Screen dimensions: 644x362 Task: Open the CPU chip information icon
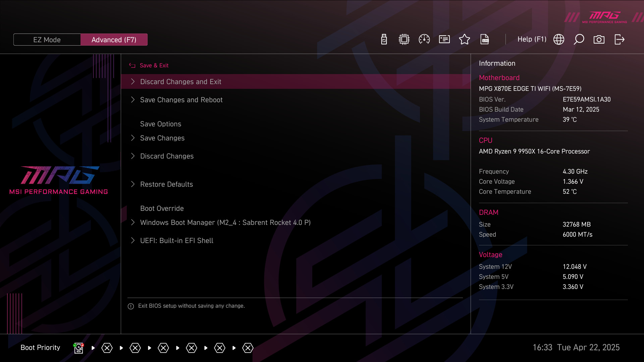tap(404, 39)
